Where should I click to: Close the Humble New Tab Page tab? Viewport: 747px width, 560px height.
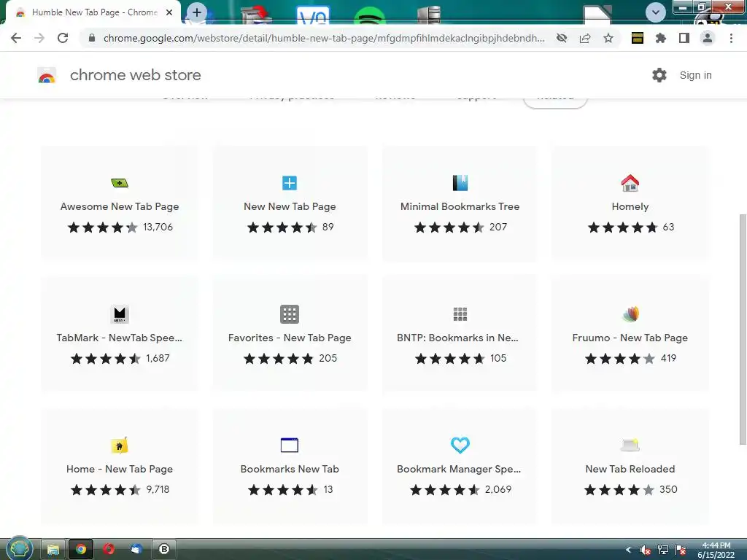[x=169, y=13]
